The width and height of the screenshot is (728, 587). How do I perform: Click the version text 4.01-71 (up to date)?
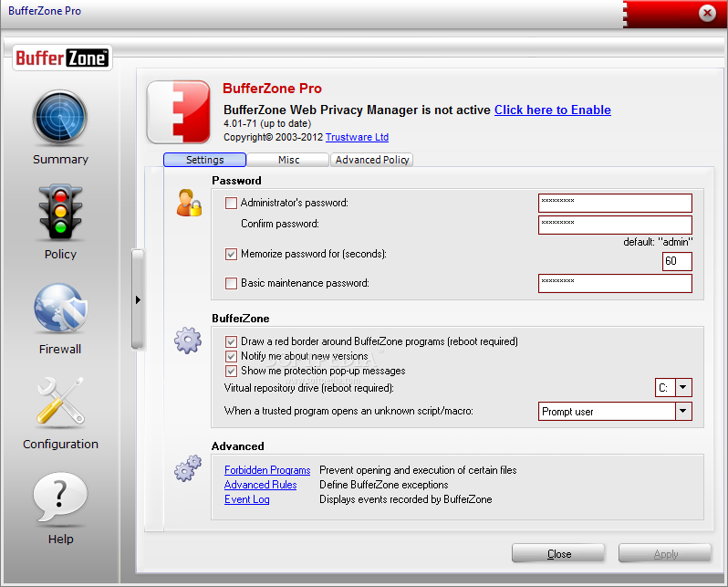coord(267,123)
